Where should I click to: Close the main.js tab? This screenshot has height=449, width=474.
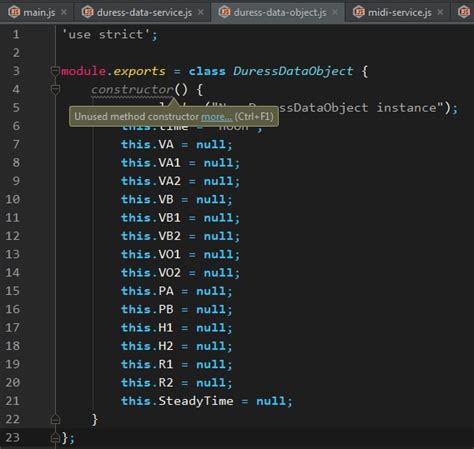pyautogui.click(x=64, y=12)
